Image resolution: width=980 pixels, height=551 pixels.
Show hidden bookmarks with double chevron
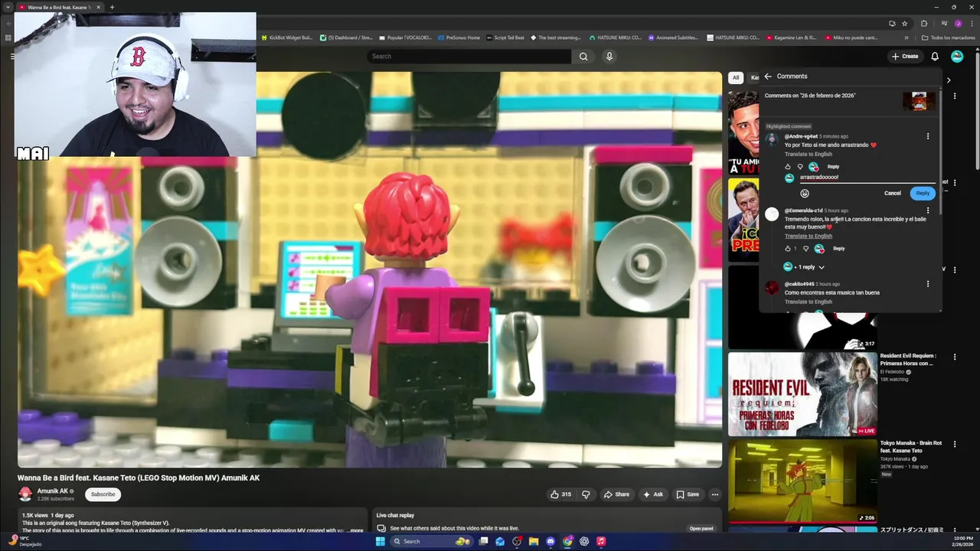pos(906,37)
